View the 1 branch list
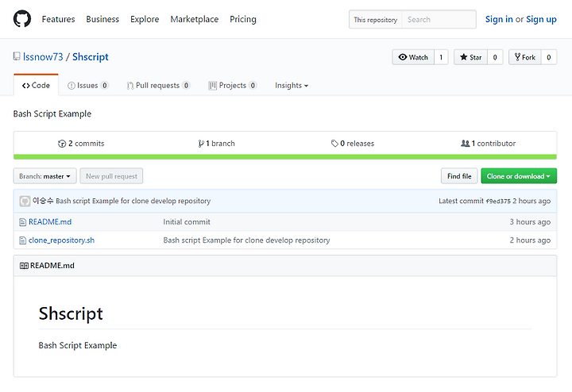The width and height of the screenshot is (572, 392). pos(216,143)
